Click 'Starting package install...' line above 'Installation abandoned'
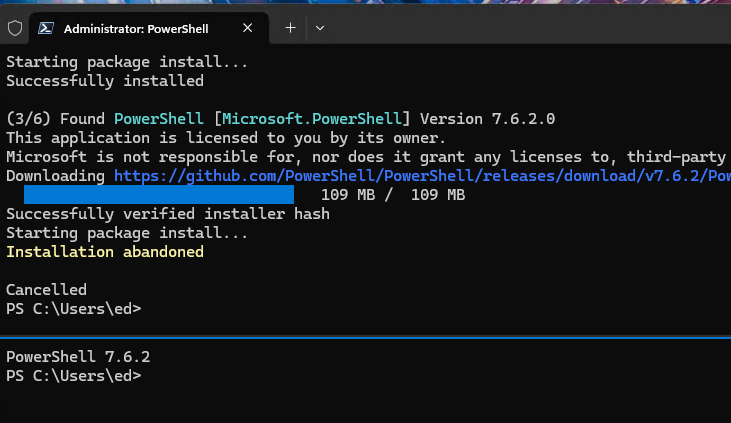731x423 pixels. (x=127, y=233)
